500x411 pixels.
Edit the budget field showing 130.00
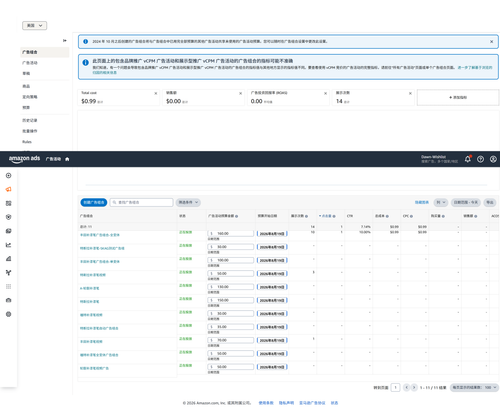tap(231, 287)
